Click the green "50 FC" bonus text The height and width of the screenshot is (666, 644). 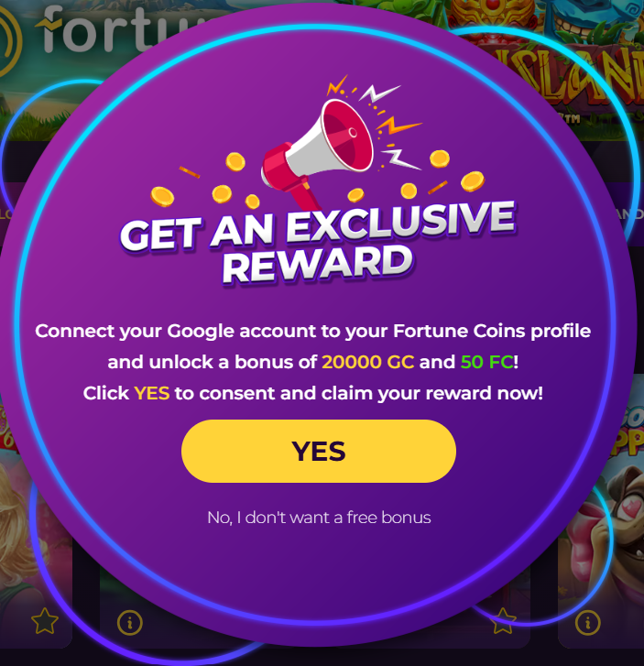tap(487, 362)
